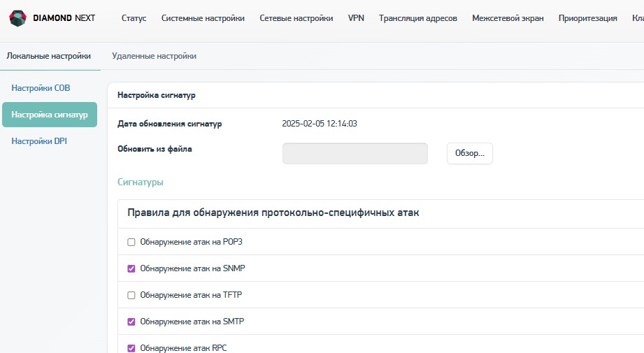Open Сетевые настройки menu

[296, 18]
